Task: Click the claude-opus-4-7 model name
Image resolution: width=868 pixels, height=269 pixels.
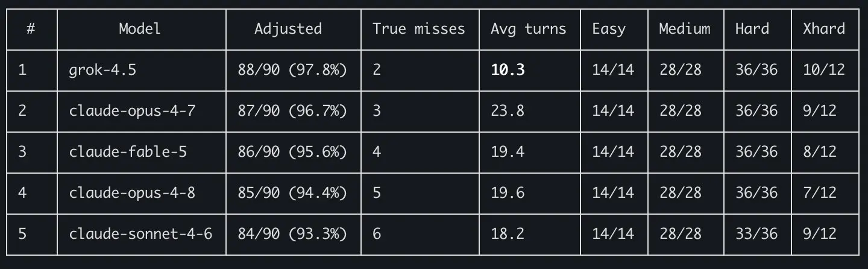Action: [132, 111]
